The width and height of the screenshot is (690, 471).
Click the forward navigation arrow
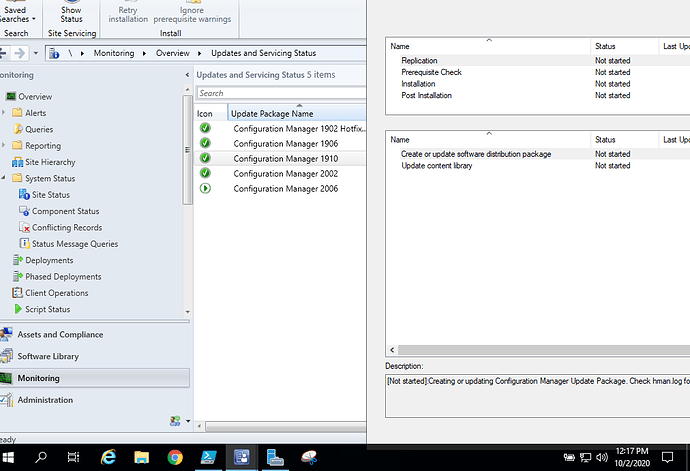19,53
